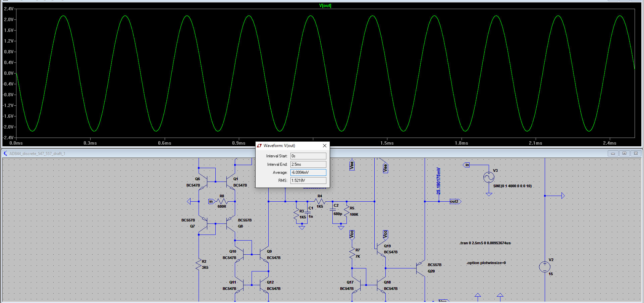Click capacitor C2 680p symbol
This screenshot has width=644, height=303.
(332, 209)
